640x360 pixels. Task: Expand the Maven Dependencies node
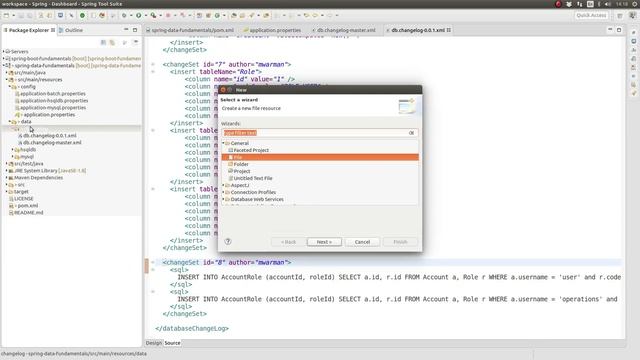tap(7, 178)
